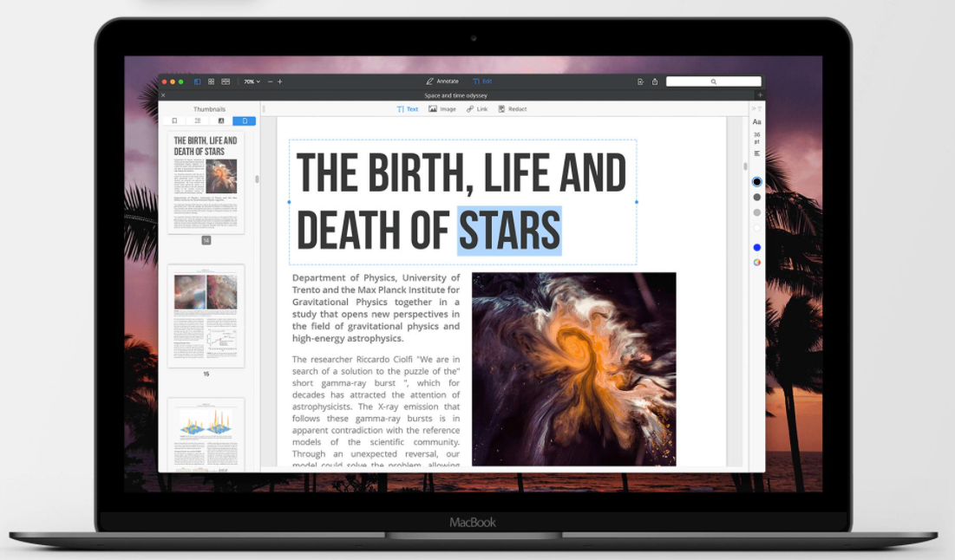This screenshot has width=955, height=560.
Task: Switch to the thumbnail grid view icon
Action: click(x=211, y=81)
